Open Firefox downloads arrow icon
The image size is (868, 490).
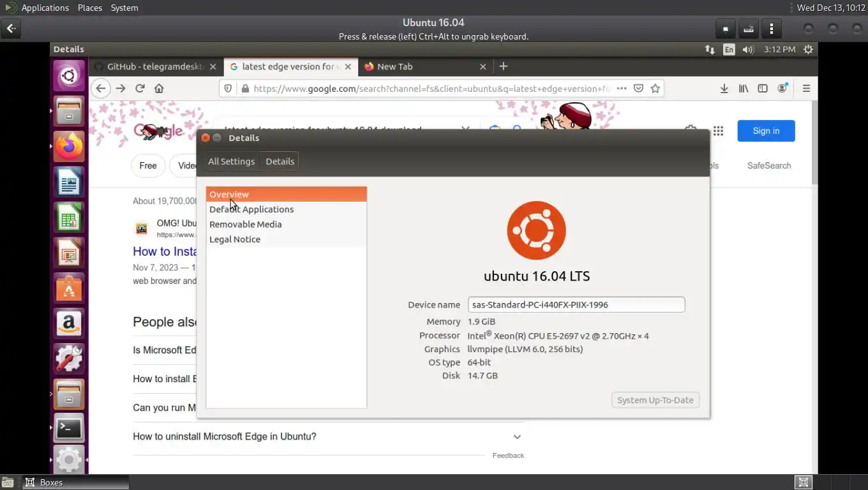click(724, 89)
